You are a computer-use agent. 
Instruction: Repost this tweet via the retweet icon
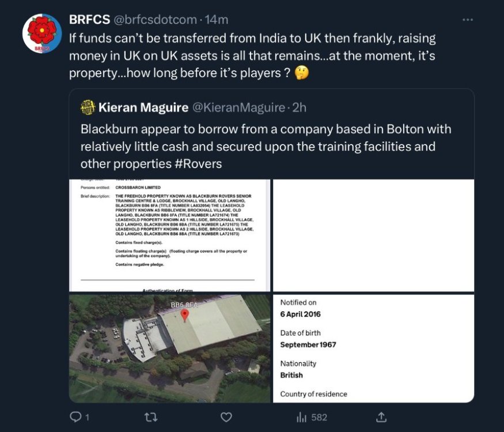pos(151,416)
